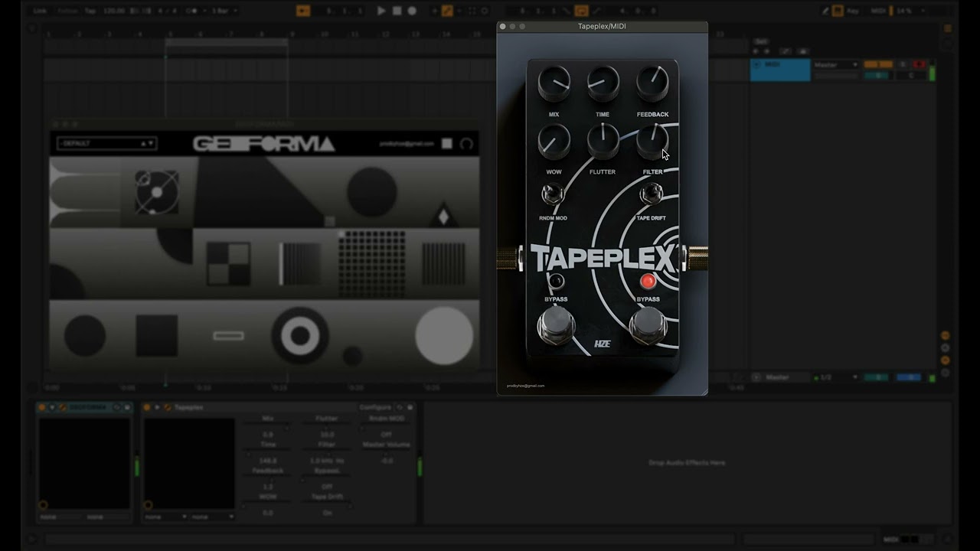Select the MIDI track header
This screenshot has height=551, width=980.
tap(780, 70)
